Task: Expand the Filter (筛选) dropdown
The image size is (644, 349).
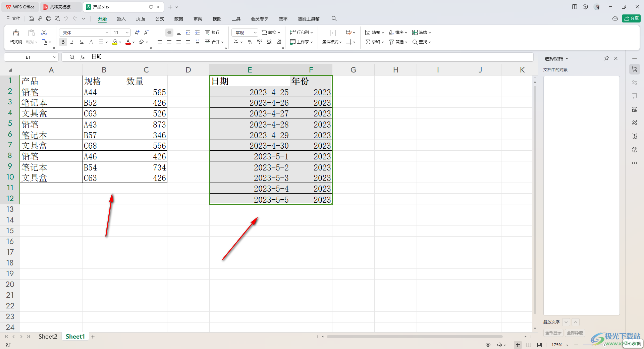Action: (406, 42)
